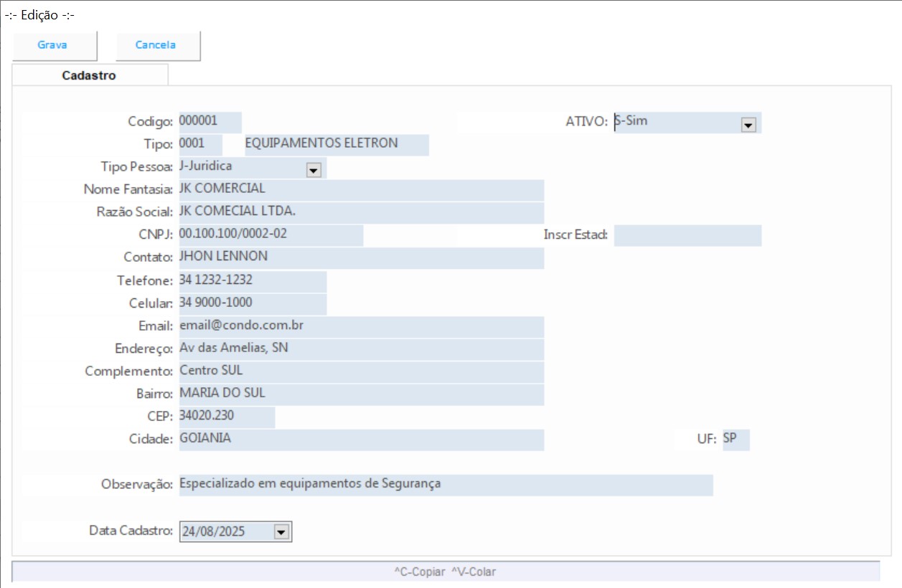
Task: Open the Data Cadastro date picker
Action: (x=281, y=531)
